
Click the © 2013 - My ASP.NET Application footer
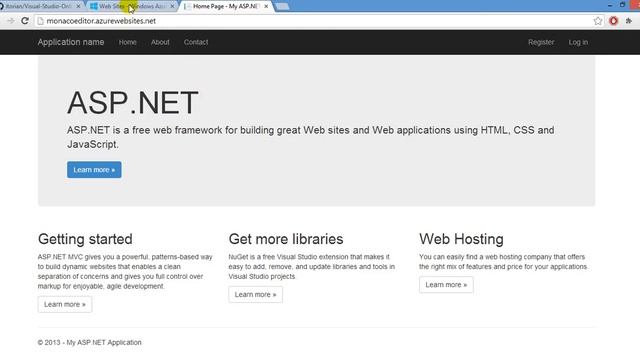90,342
